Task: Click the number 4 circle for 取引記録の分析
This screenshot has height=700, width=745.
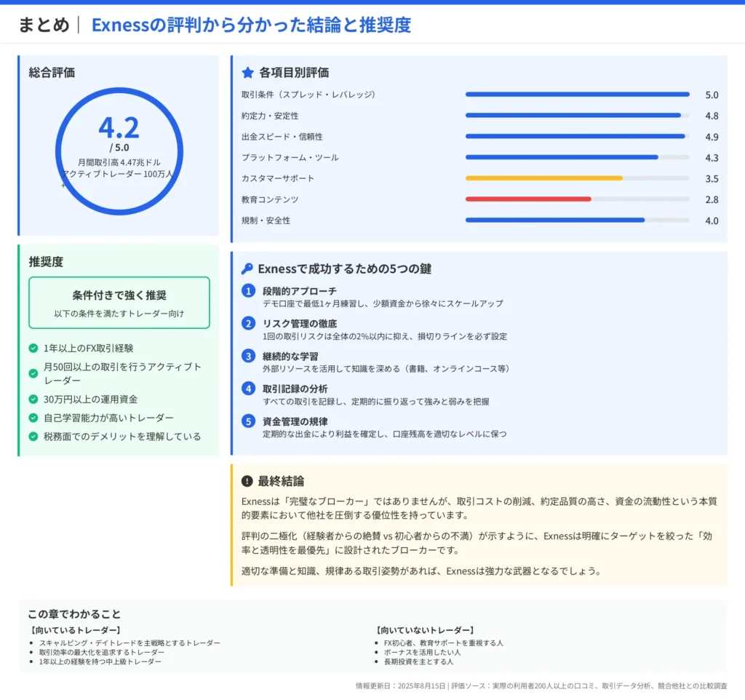Action: (248, 389)
